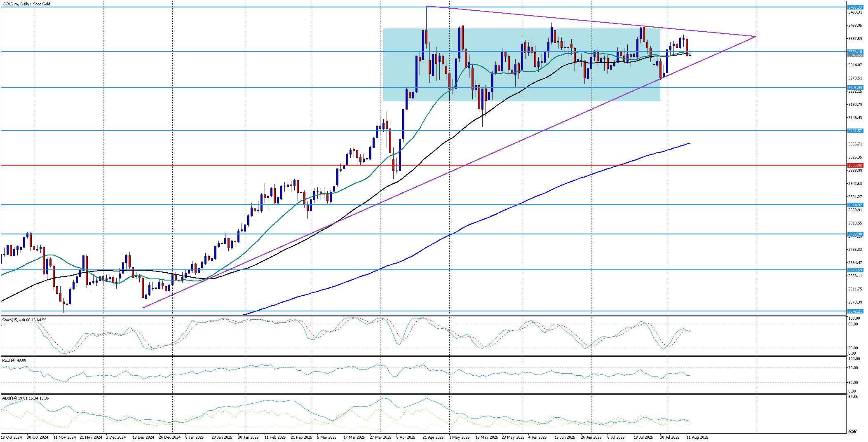Click the 18 Oct 2024 date label
The width and height of the screenshot is (868, 442).
coord(12,437)
